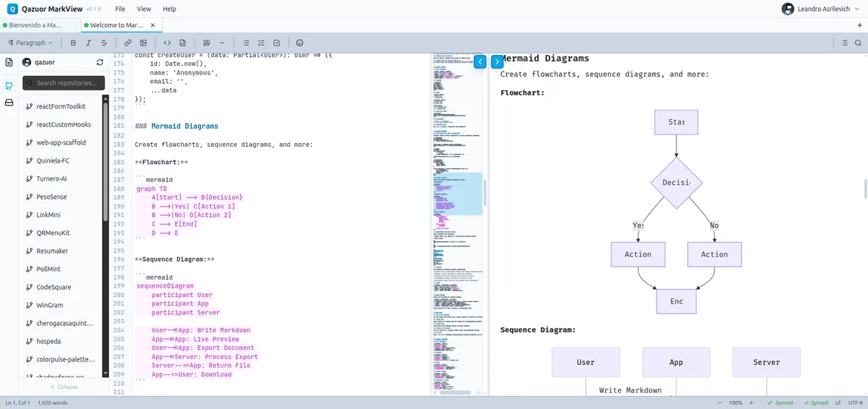Click the minimap highlighted region
Viewport: 868px width, 409px height.
(457, 194)
